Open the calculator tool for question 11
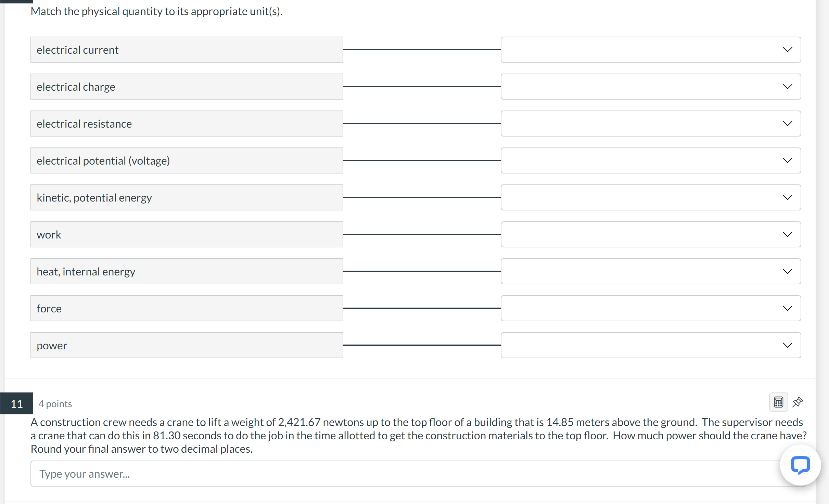 (x=778, y=402)
